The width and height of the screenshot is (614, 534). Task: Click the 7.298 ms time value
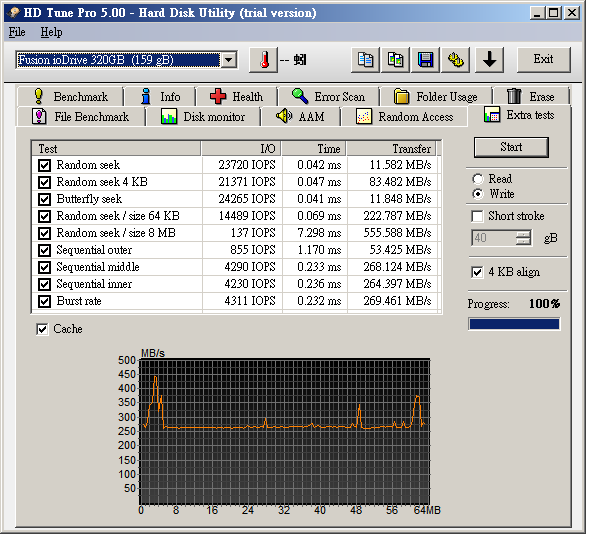click(319, 233)
